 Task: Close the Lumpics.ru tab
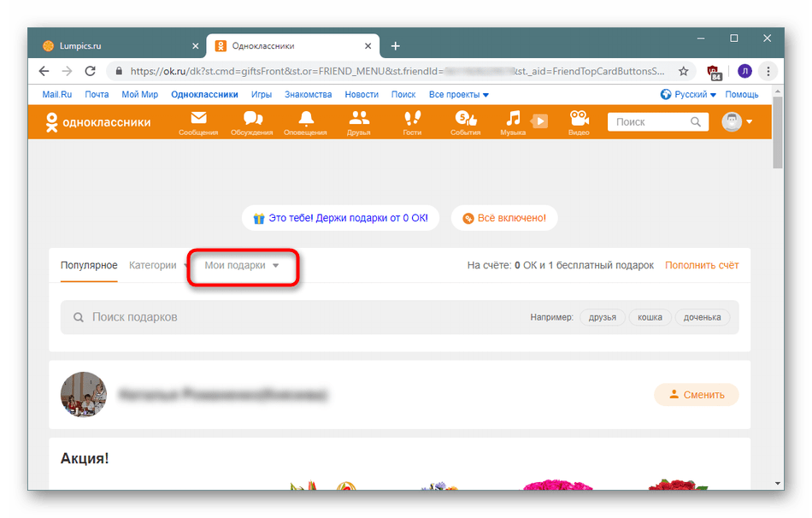[x=195, y=46]
